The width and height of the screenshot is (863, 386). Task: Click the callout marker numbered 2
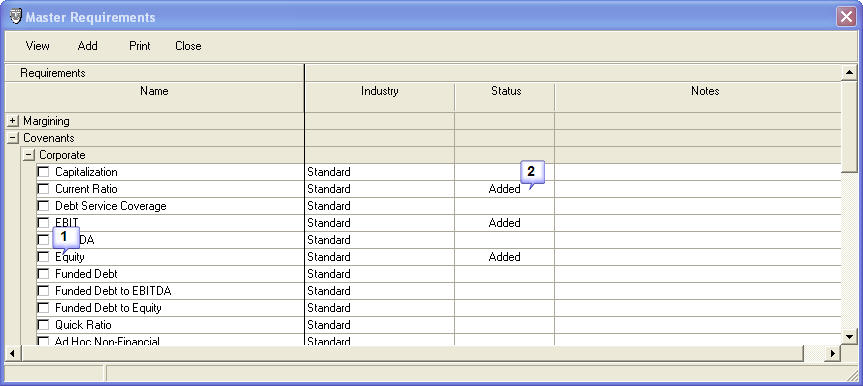coord(532,173)
